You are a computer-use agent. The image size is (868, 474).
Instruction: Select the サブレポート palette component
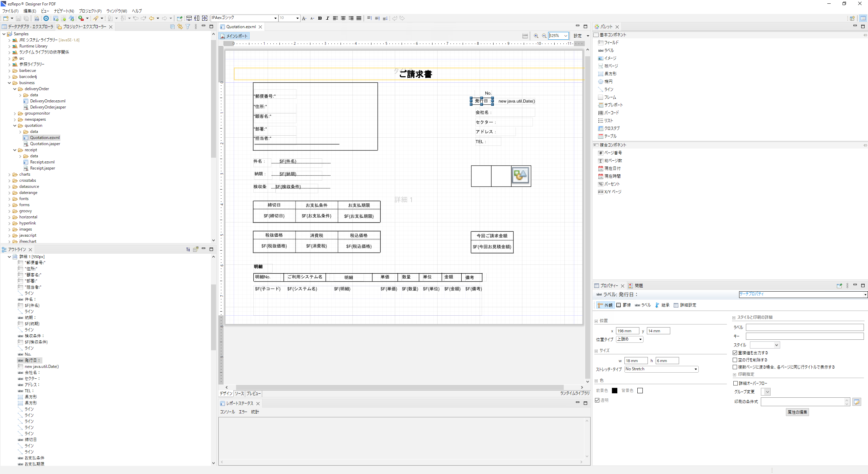[x=613, y=105]
